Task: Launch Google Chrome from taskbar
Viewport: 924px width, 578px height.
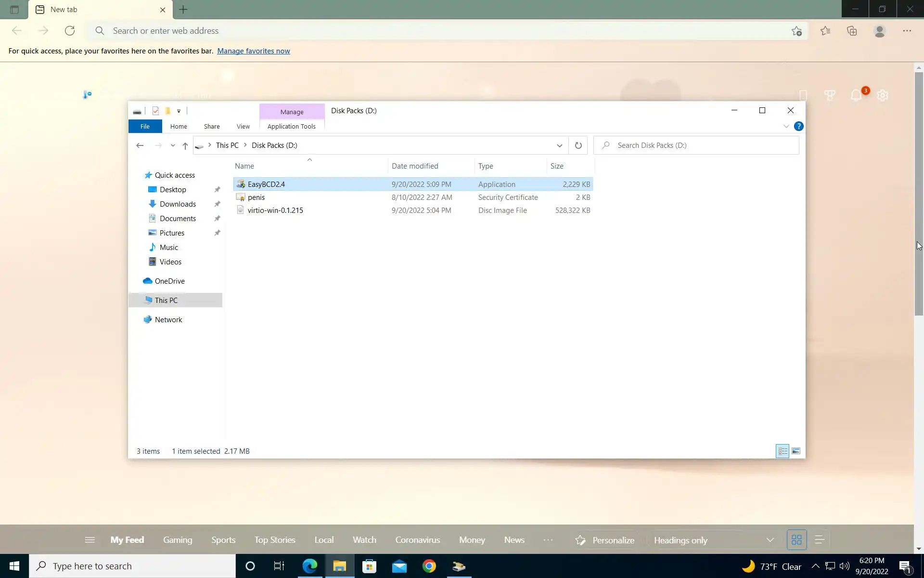Action: (429, 566)
